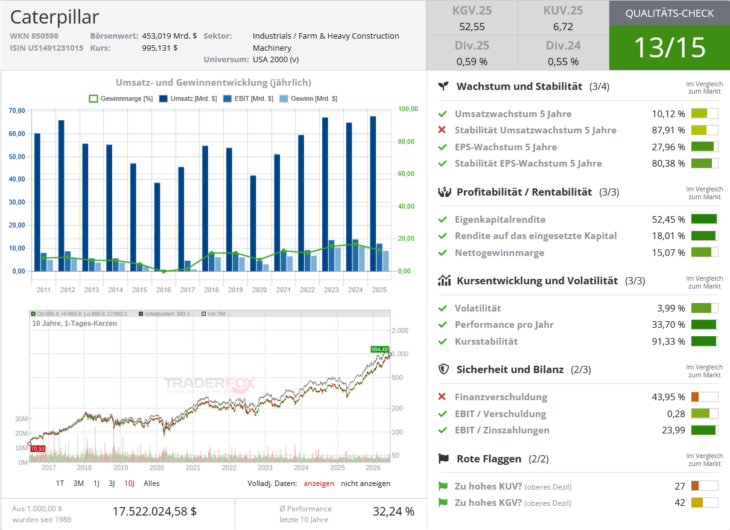Screen dimensions: 730x530
Task: Toggle the Vol: 0M indicator in the price chart header
Action: pyautogui.click(x=213, y=314)
